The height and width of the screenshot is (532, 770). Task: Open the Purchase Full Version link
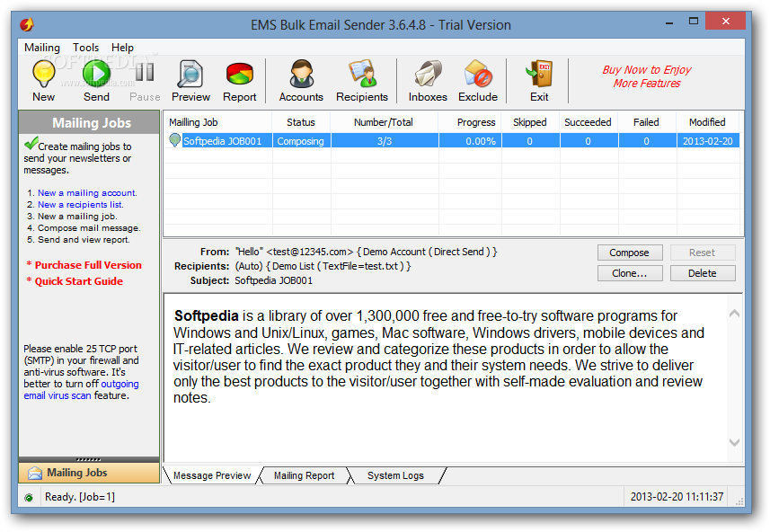pos(88,265)
